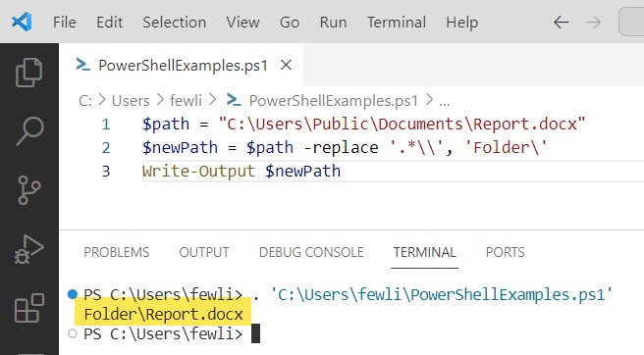
Task: Click the Write-Output command on line 3
Action: [198, 171]
